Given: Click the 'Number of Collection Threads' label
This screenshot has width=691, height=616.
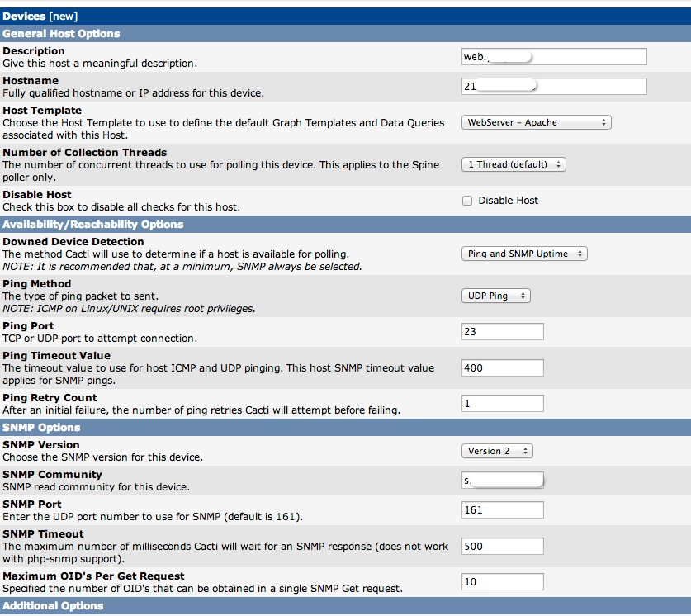Looking at the screenshot, I should pos(84,153).
